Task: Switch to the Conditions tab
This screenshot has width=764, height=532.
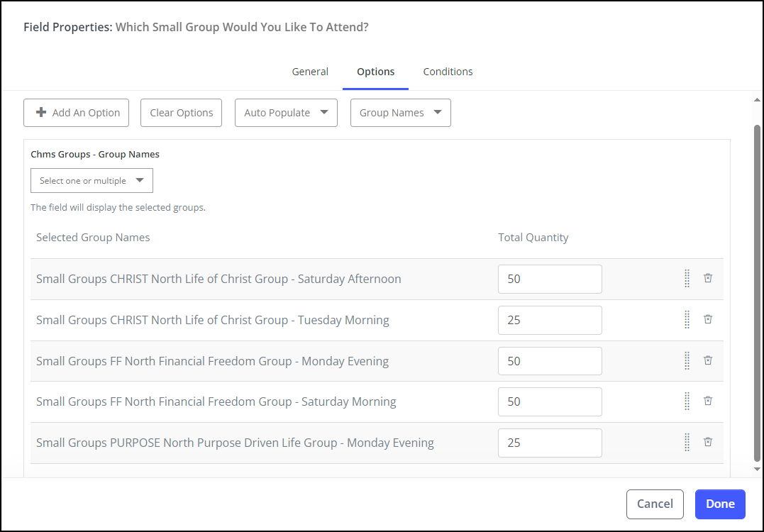Action: 448,72
